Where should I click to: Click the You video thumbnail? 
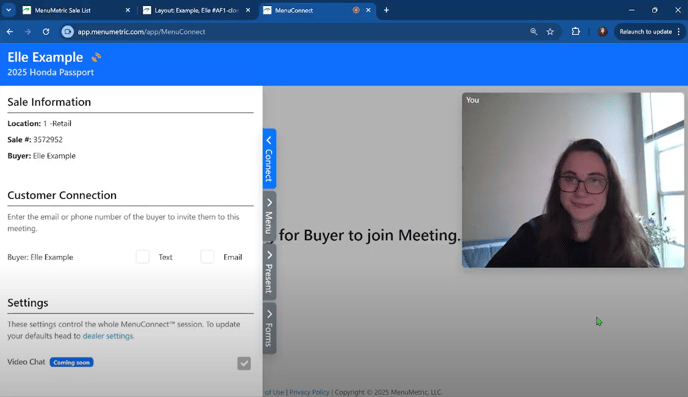[573, 180]
